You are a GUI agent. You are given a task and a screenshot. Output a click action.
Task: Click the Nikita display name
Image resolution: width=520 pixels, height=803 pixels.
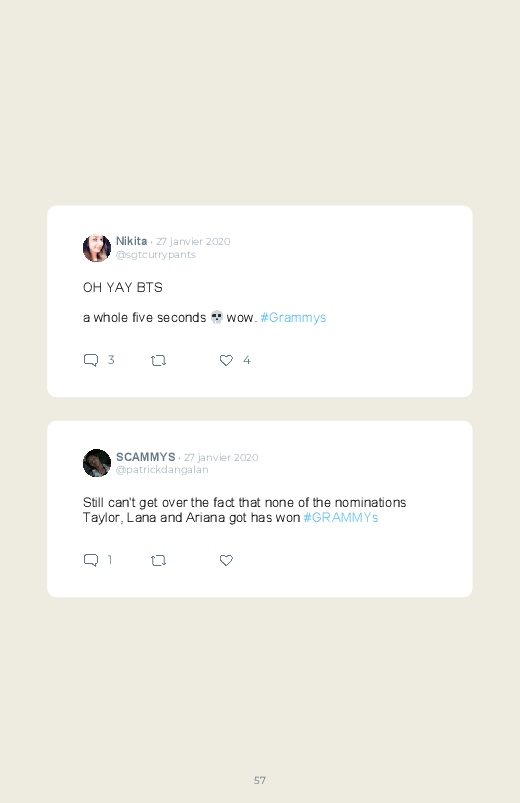(131, 241)
